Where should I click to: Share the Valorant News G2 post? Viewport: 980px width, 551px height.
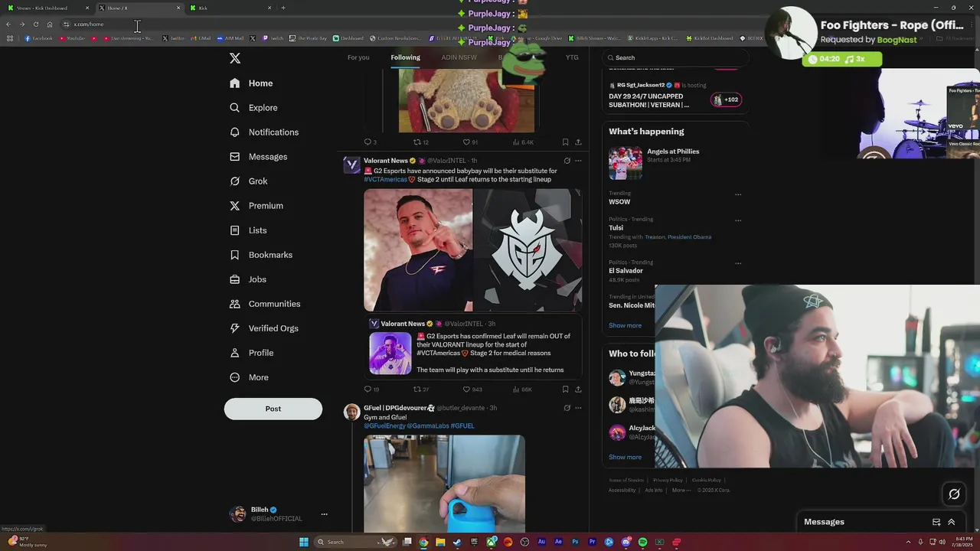pyautogui.click(x=578, y=390)
